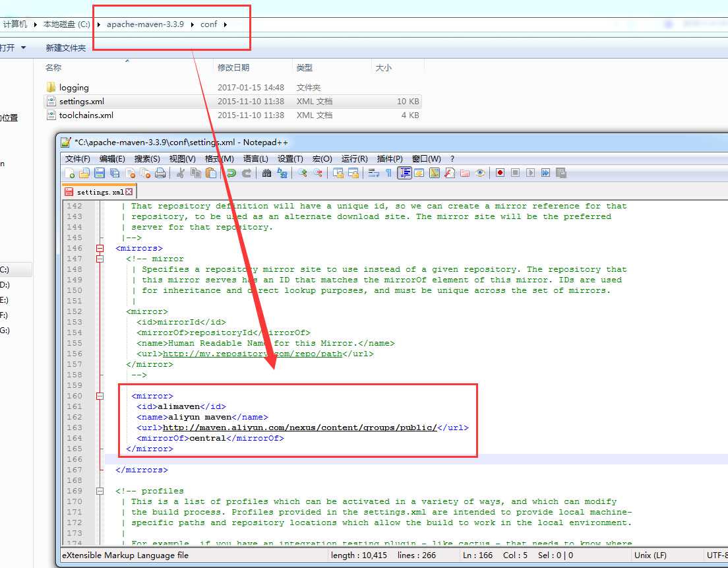
Task: Click the User-defined language icon
Action: [419, 174]
